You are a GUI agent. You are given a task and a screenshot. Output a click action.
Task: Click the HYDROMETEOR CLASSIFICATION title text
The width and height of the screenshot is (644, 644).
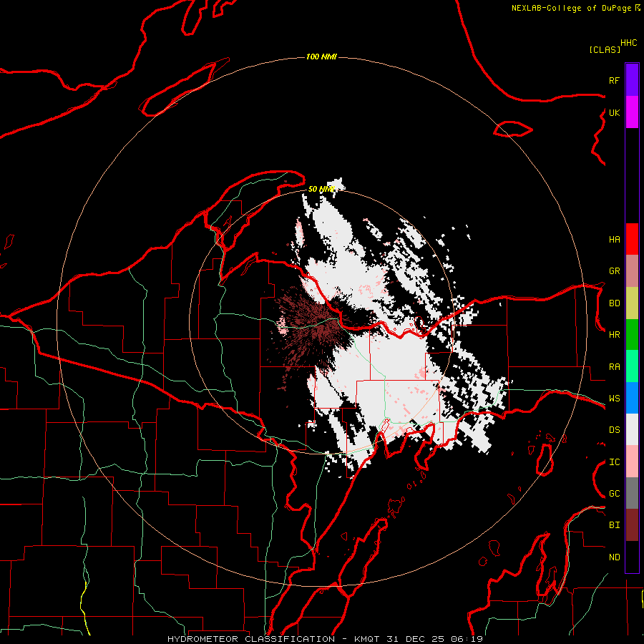point(251,639)
